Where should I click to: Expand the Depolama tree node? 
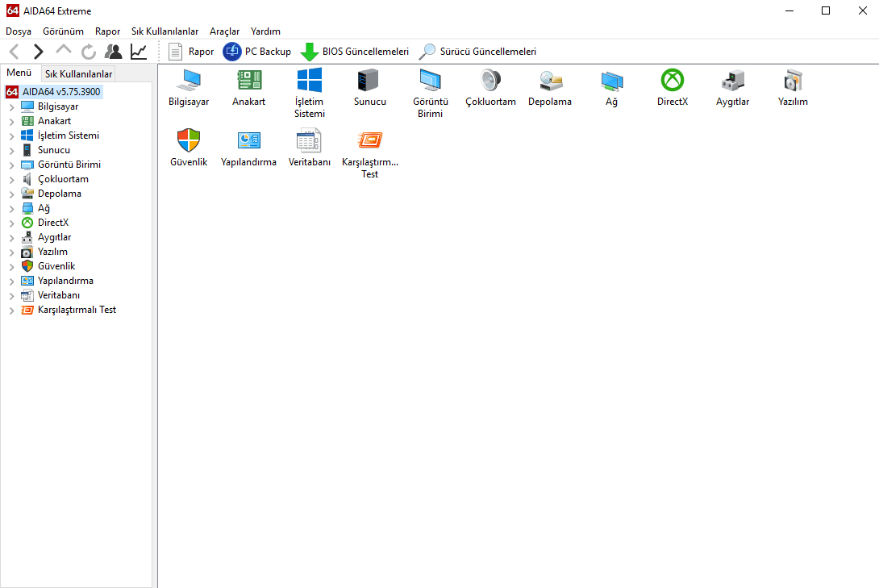coord(12,194)
